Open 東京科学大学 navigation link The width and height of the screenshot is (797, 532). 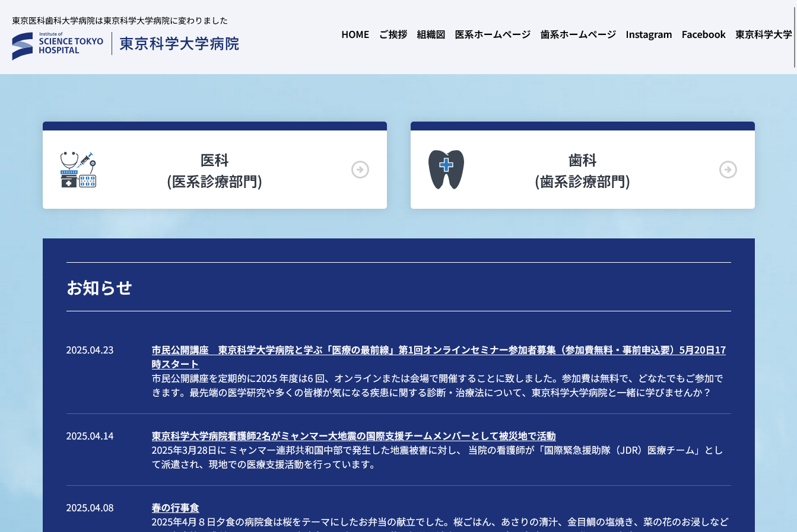(763, 34)
